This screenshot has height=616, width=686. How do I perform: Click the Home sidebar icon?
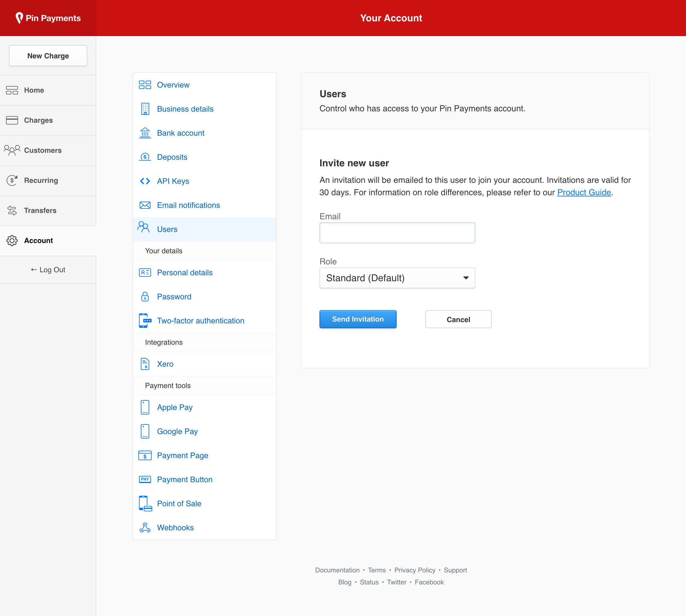pos(12,90)
